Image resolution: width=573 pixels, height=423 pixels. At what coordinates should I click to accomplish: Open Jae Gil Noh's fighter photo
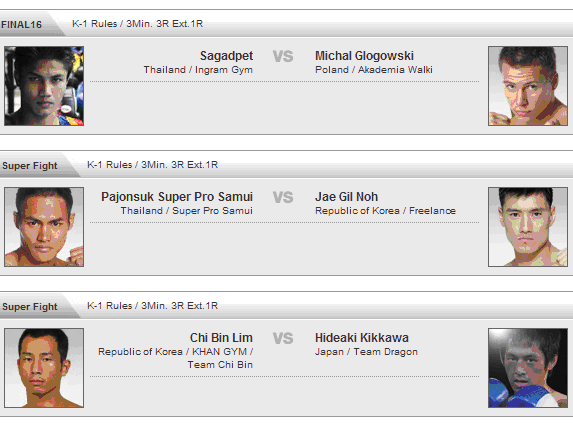click(528, 227)
